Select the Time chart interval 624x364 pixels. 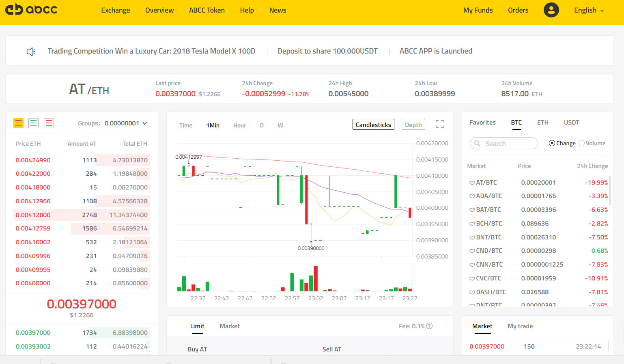186,125
